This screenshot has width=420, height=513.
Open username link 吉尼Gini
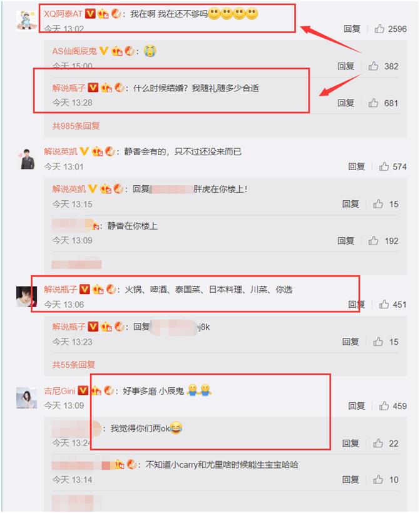click(60, 390)
